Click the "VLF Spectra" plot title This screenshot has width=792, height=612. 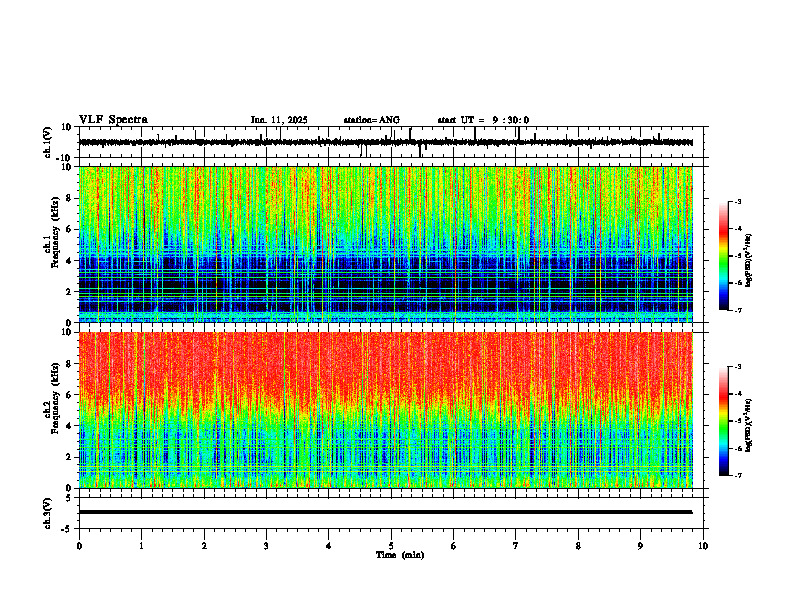click(113, 120)
